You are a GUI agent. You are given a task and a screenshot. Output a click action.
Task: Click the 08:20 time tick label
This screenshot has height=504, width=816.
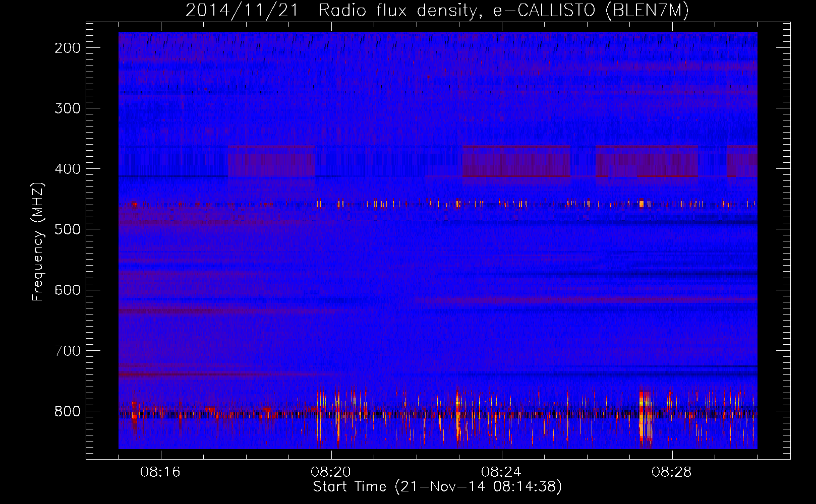331,472
